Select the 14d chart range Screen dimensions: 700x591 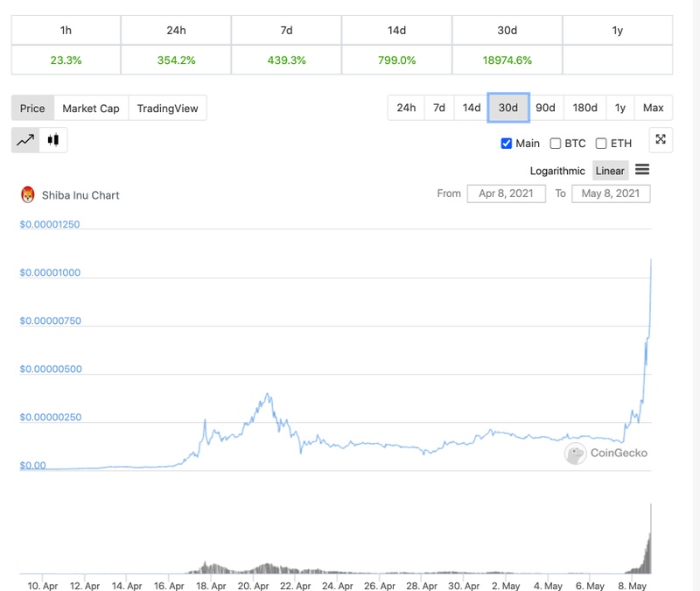pyautogui.click(x=472, y=108)
